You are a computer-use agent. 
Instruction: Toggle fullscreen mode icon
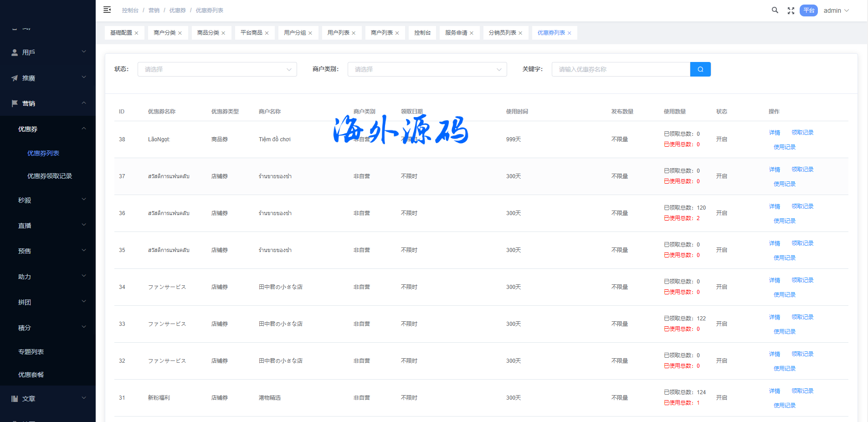coord(791,10)
